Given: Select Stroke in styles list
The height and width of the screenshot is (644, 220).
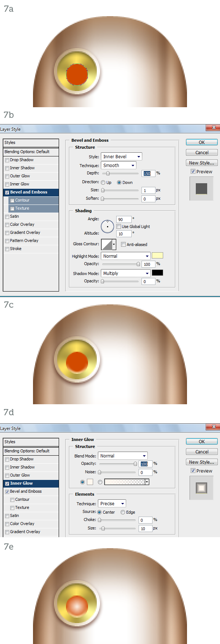Looking at the screenshot, I should pos(31,249).
